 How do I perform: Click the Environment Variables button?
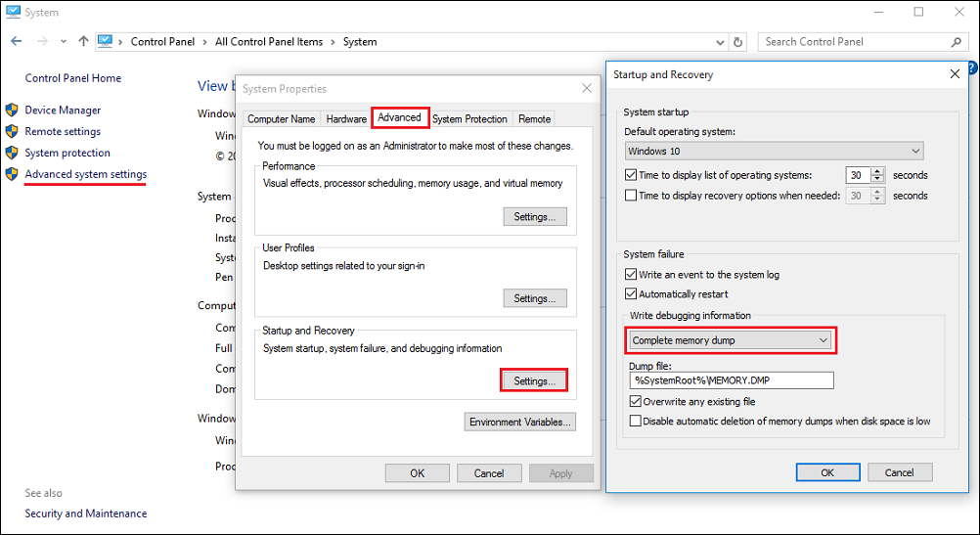click(520, 422)
